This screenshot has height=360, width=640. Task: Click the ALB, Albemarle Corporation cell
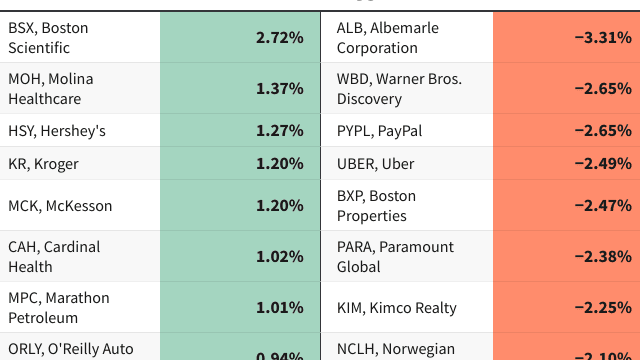pos(407,37)
